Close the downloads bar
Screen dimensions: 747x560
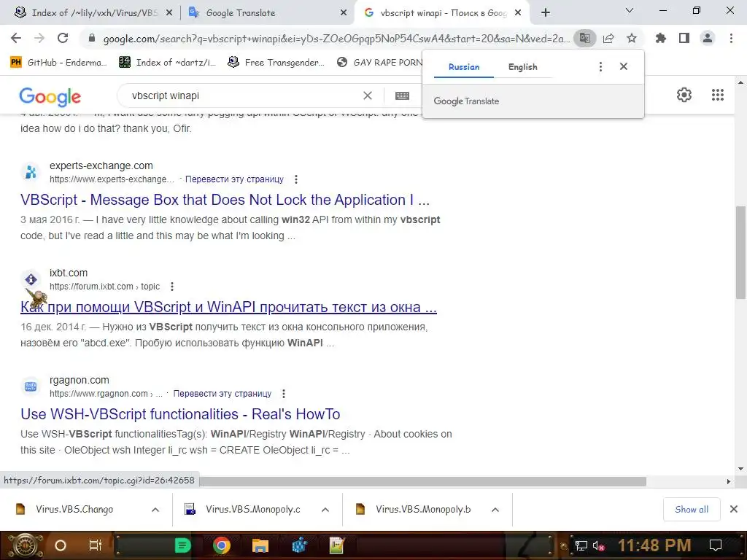point(734,510)
